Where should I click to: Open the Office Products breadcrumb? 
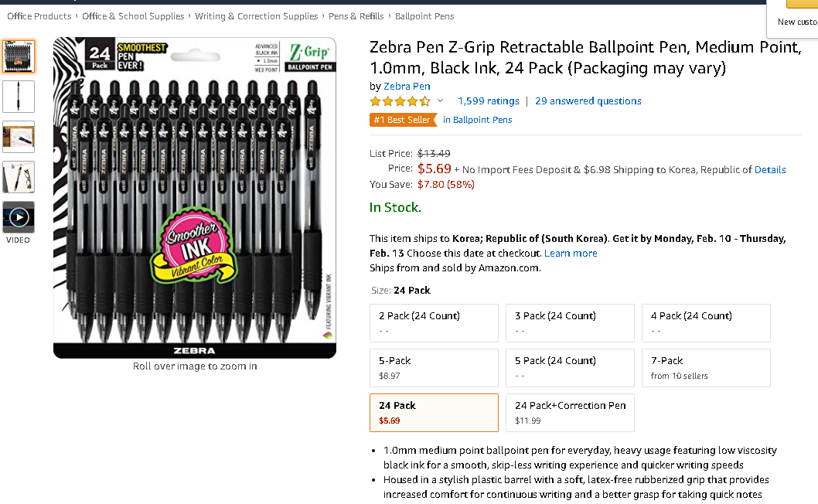39,16
